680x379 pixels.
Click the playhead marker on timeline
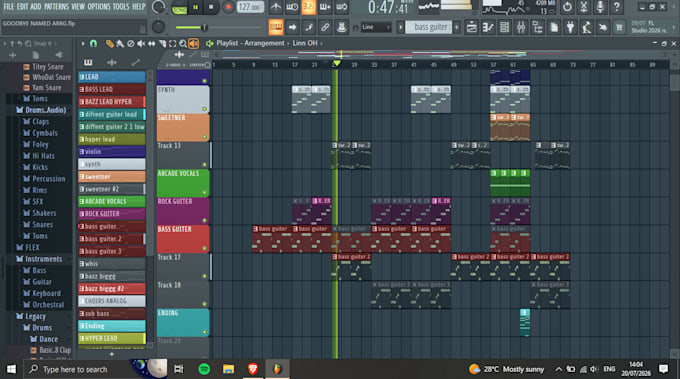[x=337, y=64]
